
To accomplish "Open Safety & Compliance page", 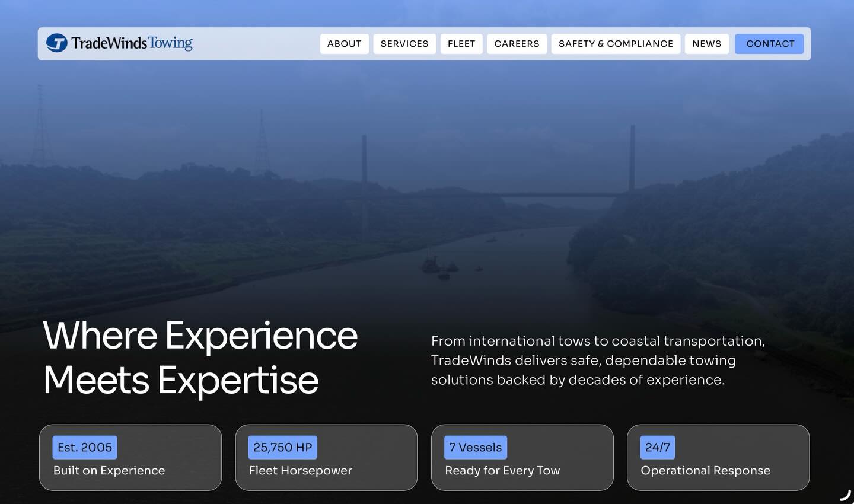I will [616, 44].
